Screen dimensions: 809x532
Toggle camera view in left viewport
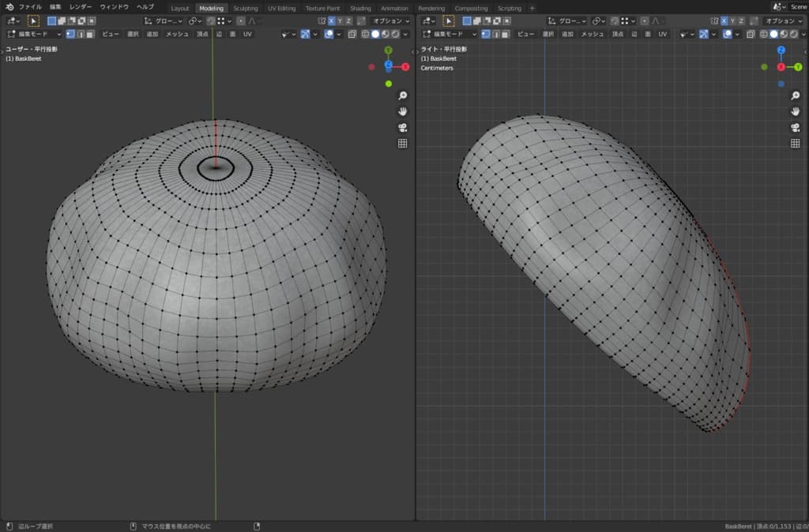402,128
